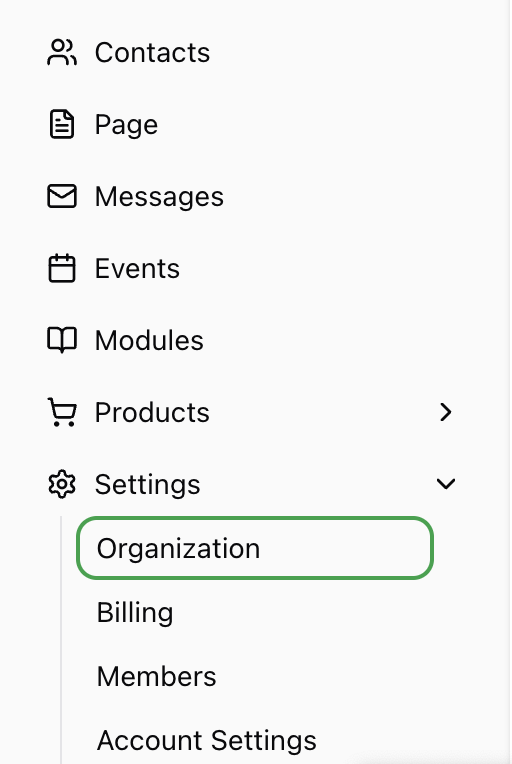The width and height of the screenshot is (512, 764).
Task: Click the Contacts people icon
Action: (62, 52)
